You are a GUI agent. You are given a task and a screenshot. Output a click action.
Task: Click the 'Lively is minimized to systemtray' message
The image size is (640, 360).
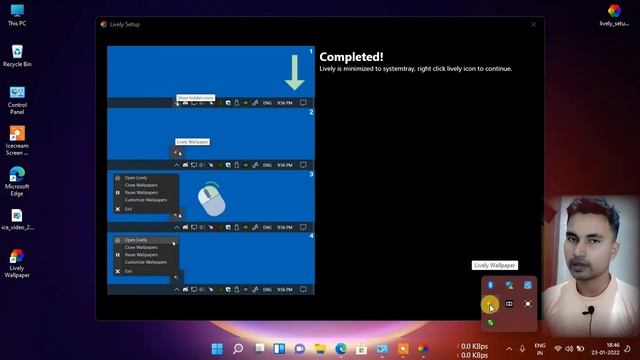pyautogui.click(x=416, y=69)
